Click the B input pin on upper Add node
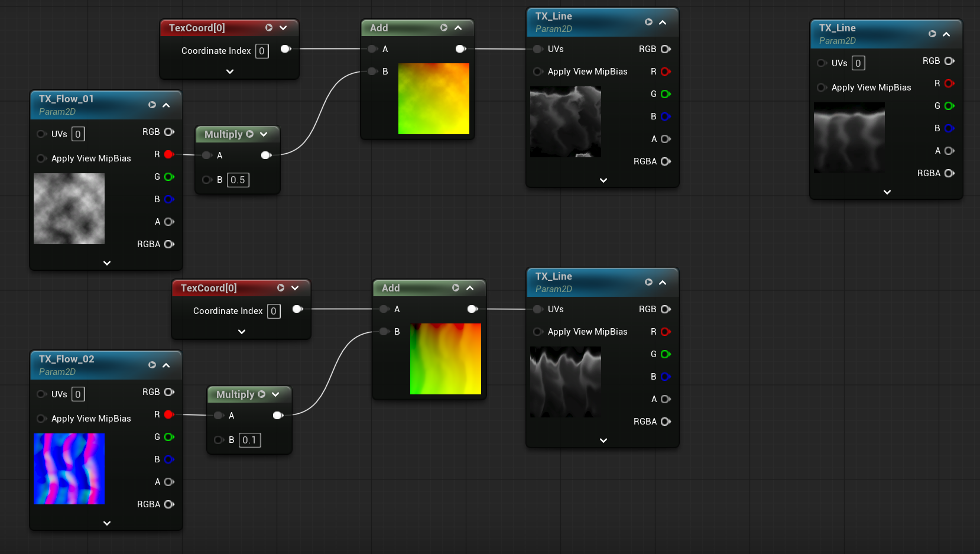980x554 pixels. click(372, 72)
